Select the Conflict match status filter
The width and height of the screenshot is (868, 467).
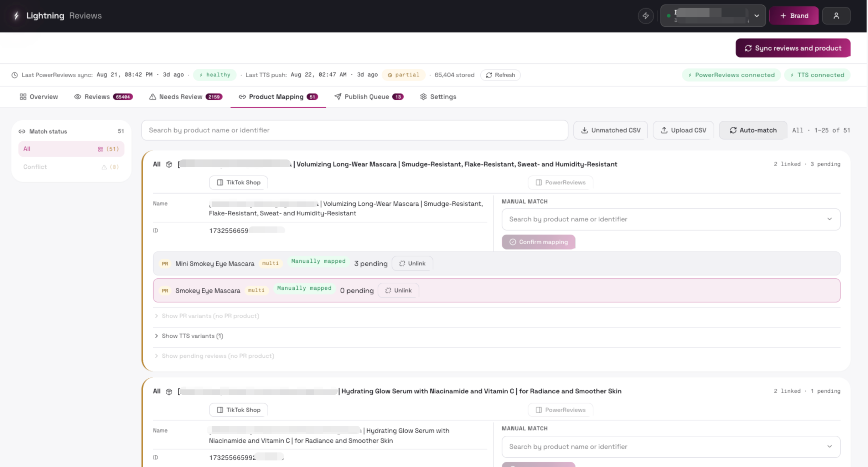pos(71,167)
